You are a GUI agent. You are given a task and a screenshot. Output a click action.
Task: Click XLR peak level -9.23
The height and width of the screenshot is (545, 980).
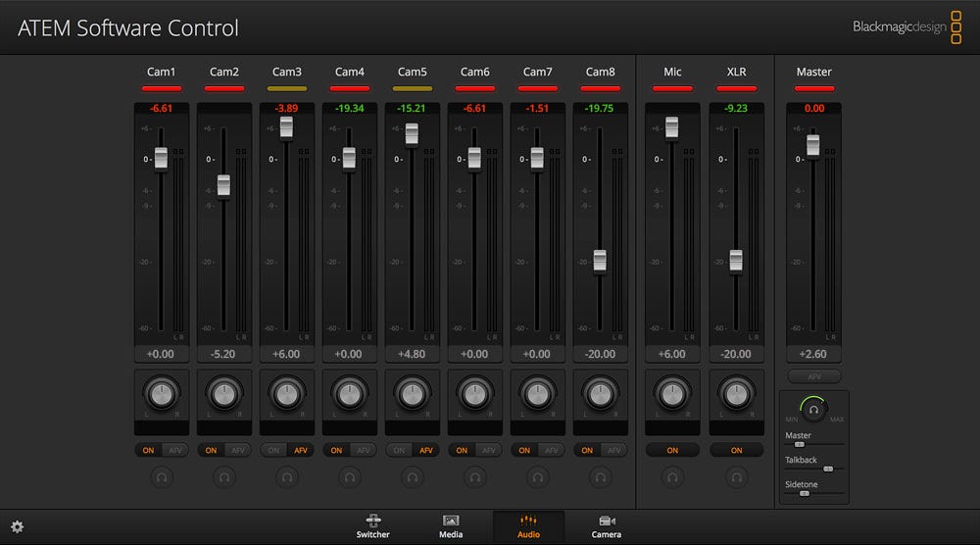click(x=736, y=108)
